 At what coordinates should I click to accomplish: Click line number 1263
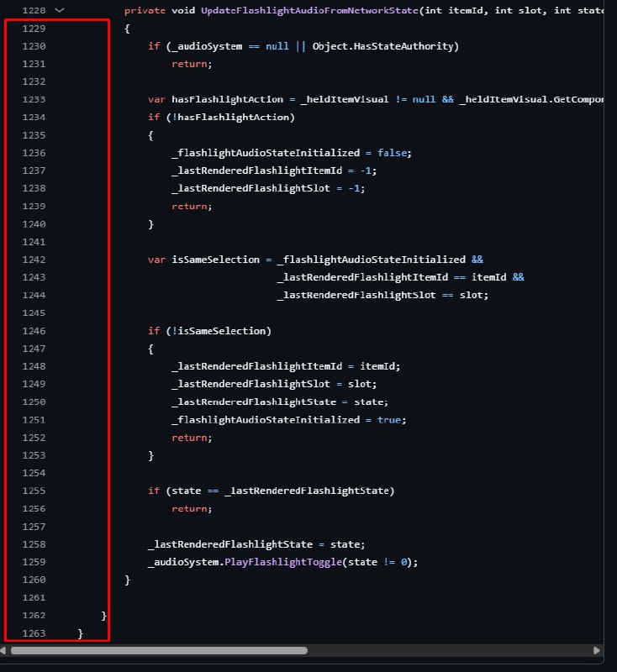click(x=34, y=633)
